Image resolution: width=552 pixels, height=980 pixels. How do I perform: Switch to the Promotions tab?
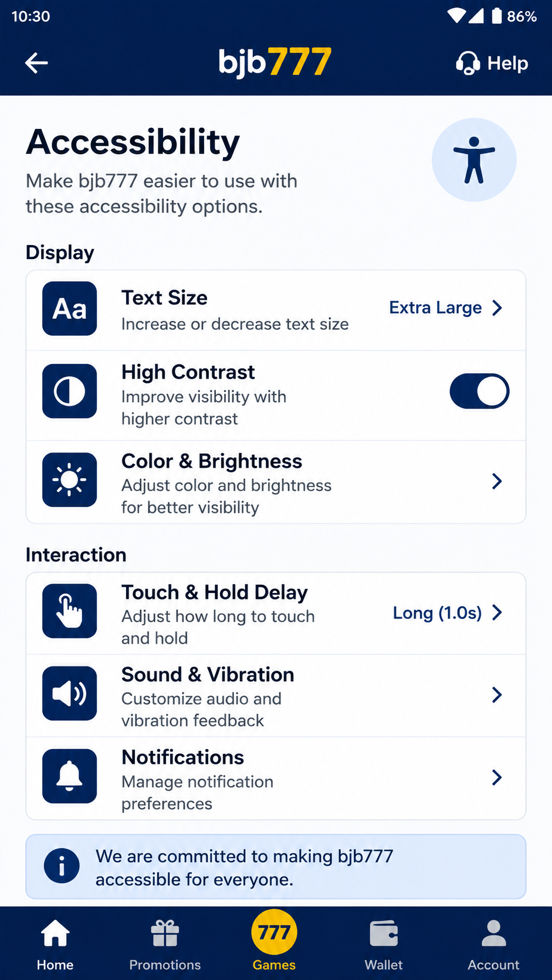165,944
